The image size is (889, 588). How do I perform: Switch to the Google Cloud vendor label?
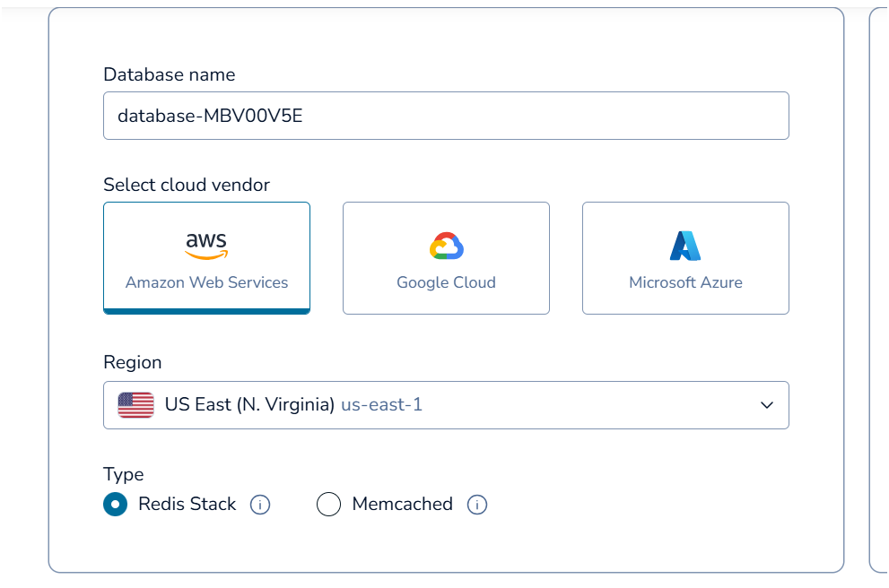click(446, 282)
